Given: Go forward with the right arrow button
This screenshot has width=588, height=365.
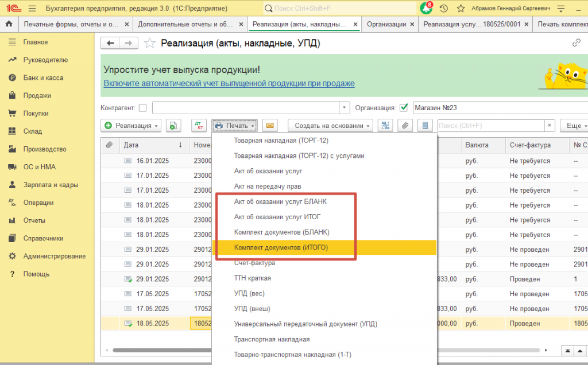Looking at the screenshot, I should [129, 43].
